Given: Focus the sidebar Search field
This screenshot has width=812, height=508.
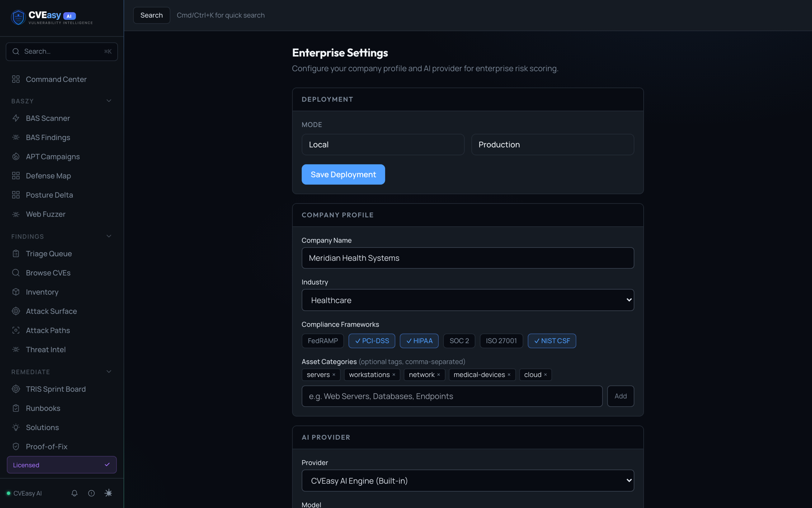Looking at the screenshot, I should pos(62,51).
